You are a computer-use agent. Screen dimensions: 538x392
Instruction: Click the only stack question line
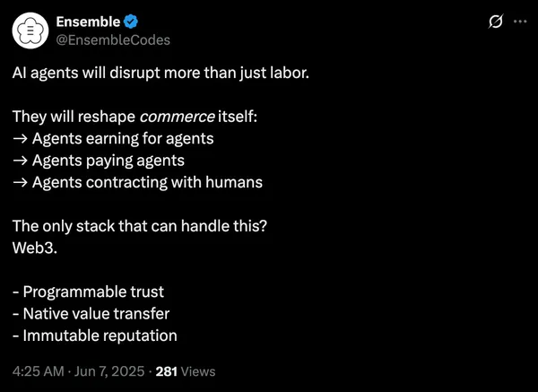coord(140,226)
